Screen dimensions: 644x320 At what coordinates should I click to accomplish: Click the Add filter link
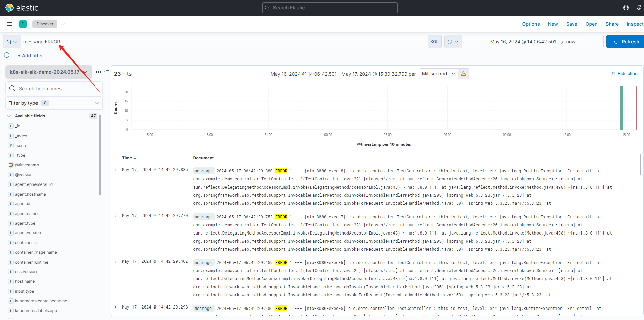click(x=30, y=56)
